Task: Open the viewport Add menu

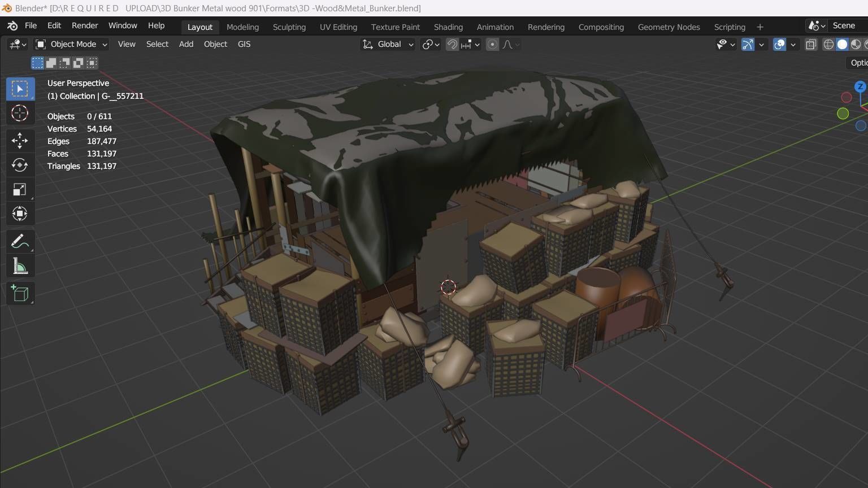Action: 186,44
